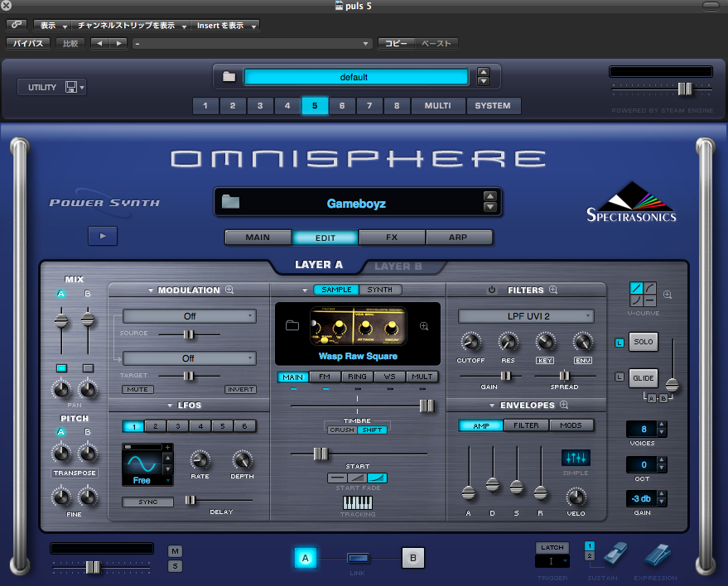Toggle Modulation Invert
Screen dimensions: 728x586
click(x=240, y=389)
